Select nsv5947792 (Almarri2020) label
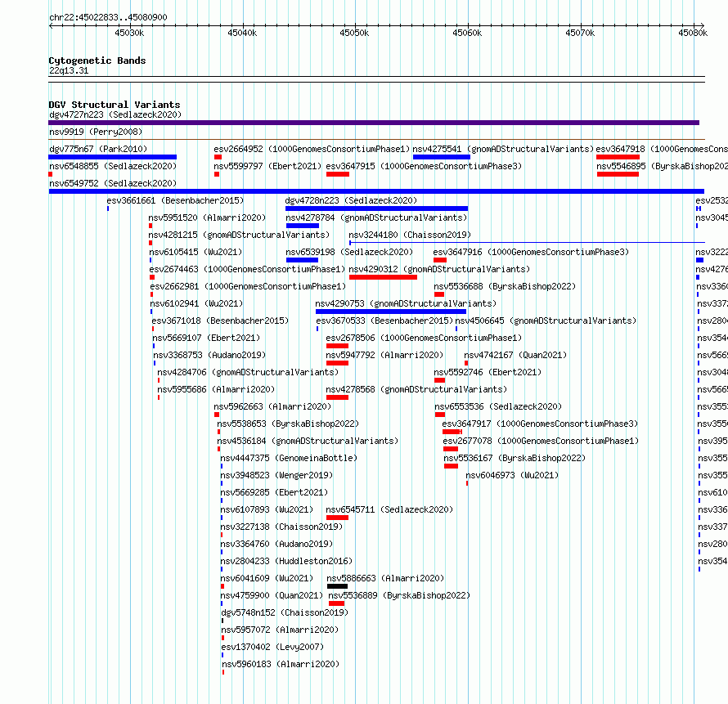Viewport: 728px width, 704px height. [384, 355]
